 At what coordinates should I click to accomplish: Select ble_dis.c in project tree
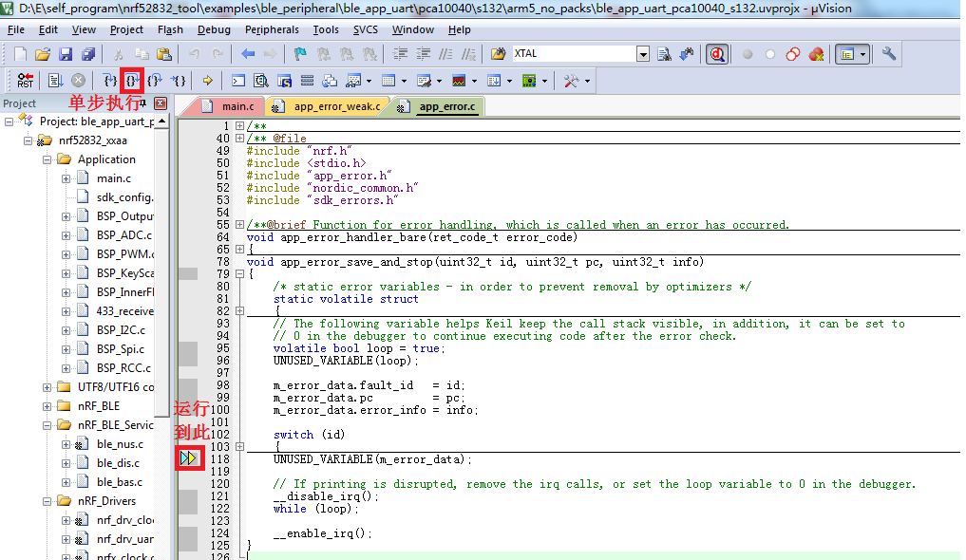tap(118, 463)
